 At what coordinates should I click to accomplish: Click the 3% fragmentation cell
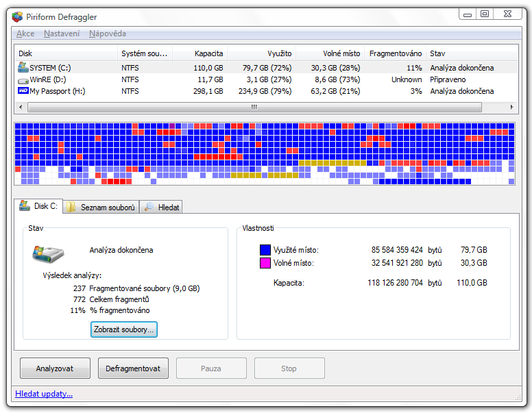[416, 91]
